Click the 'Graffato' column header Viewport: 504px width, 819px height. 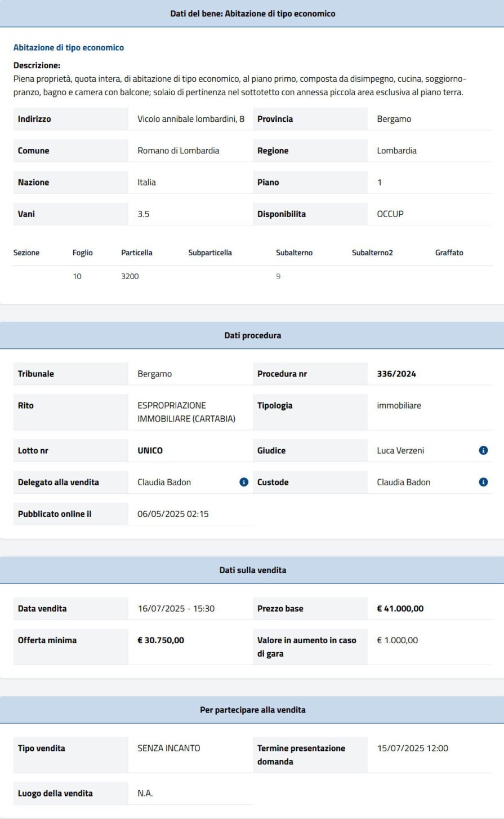449,253
